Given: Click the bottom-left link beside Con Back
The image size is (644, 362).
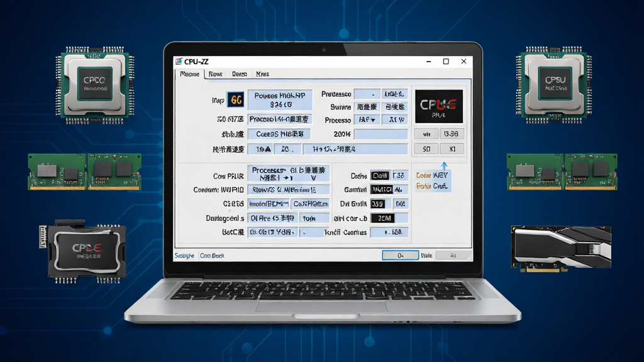Looking at the screenshot, I should pos(184,256).
